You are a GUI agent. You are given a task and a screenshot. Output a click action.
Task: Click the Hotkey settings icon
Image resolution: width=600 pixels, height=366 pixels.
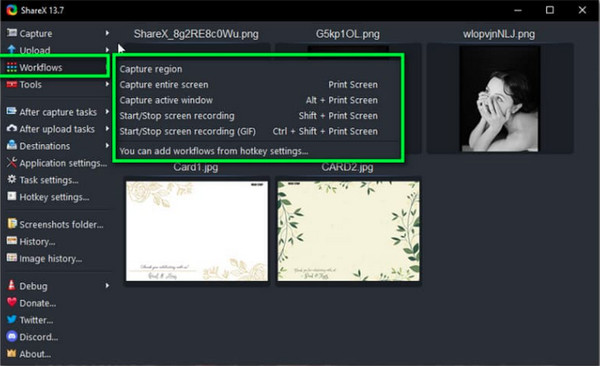click(12, 196)
